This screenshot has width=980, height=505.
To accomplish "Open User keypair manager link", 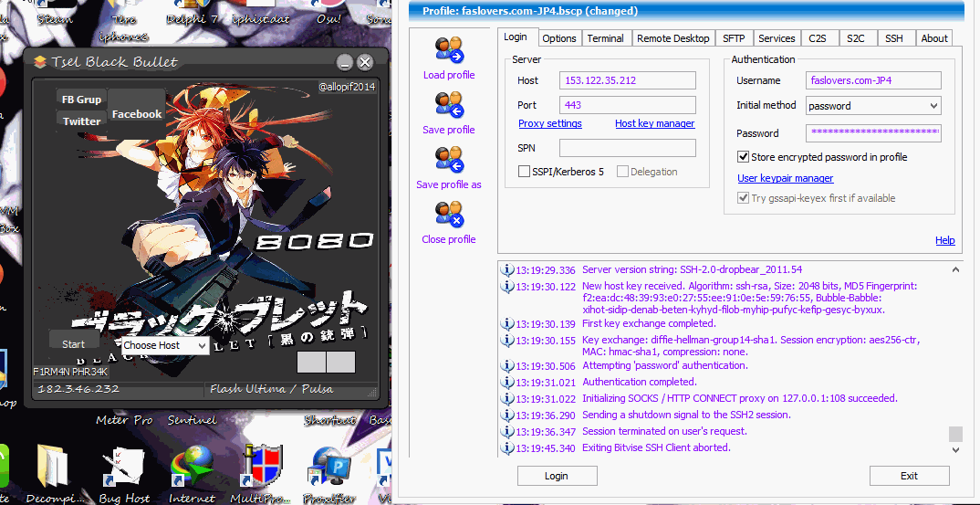I will click(785, 178).
